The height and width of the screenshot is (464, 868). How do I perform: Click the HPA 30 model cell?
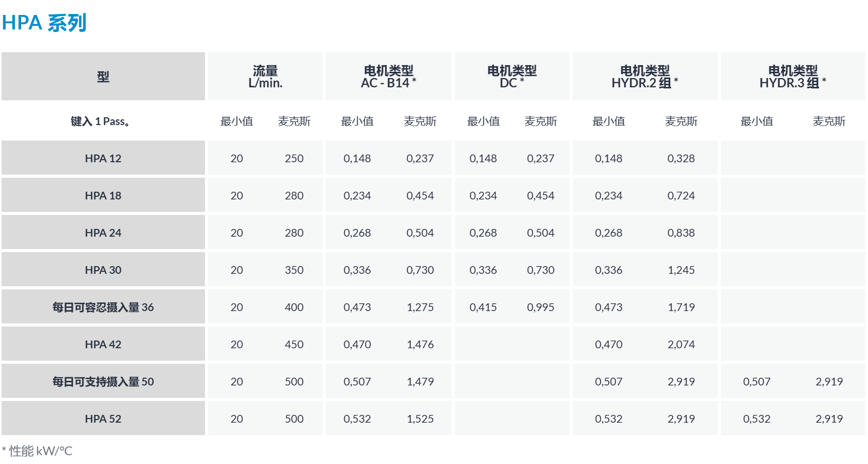point(103,270)
